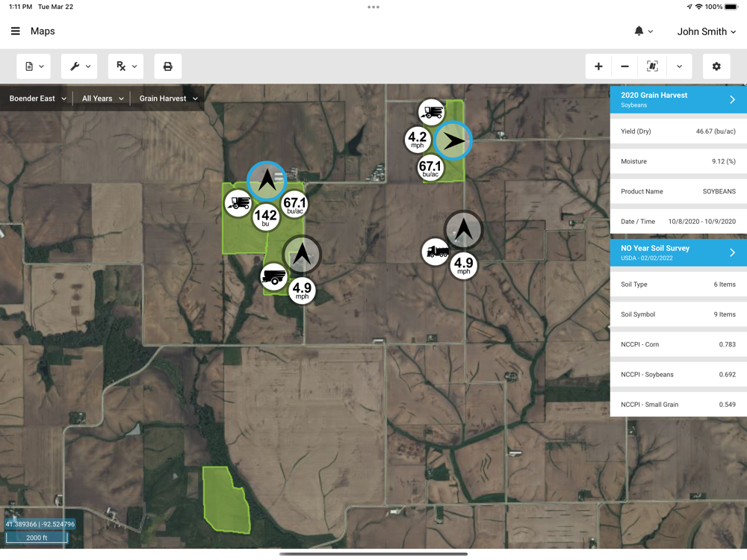Zoom out with the minus button
Image resolution: width=747 pixels, height=560 pixels.
pyautogui.click(x=624, y=66)
